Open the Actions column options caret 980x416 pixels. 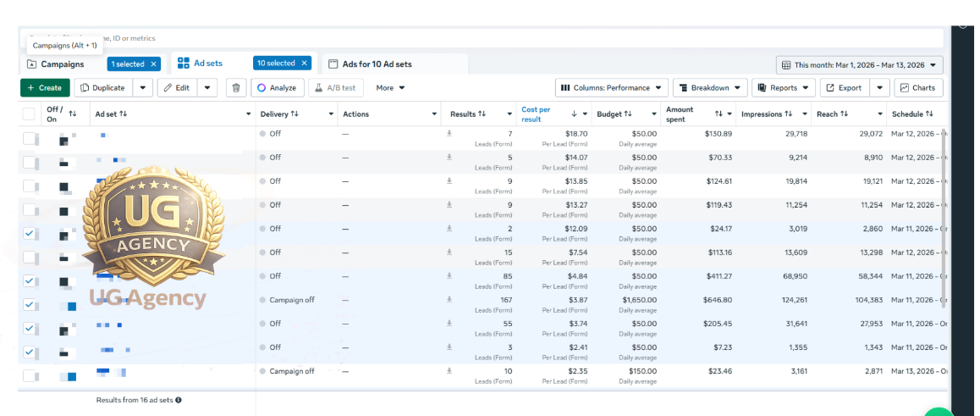pos(434,114)
